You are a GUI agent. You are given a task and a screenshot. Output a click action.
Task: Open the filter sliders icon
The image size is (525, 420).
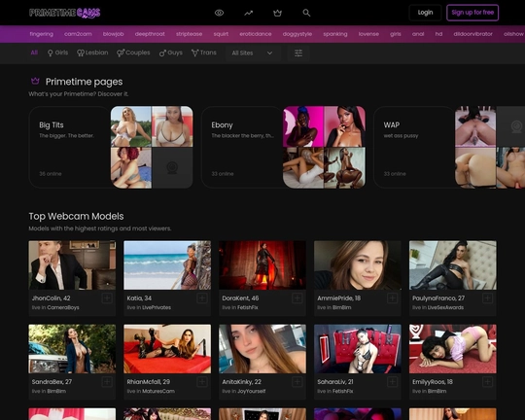(298, 52)
